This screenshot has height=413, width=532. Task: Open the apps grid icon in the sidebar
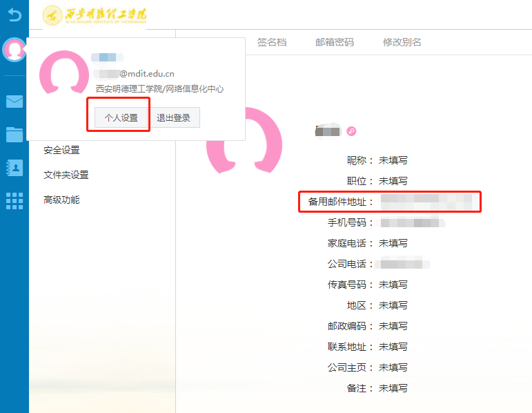pos(14,201)
